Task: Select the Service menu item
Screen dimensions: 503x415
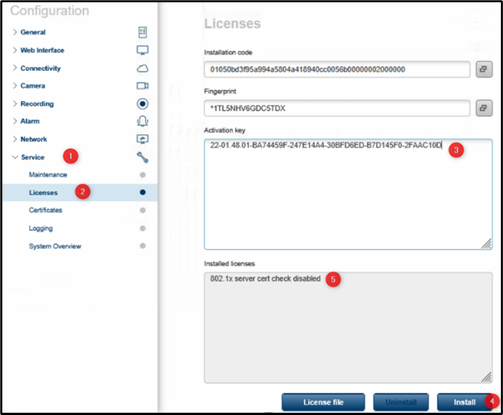Action: (x=33, y=157)
